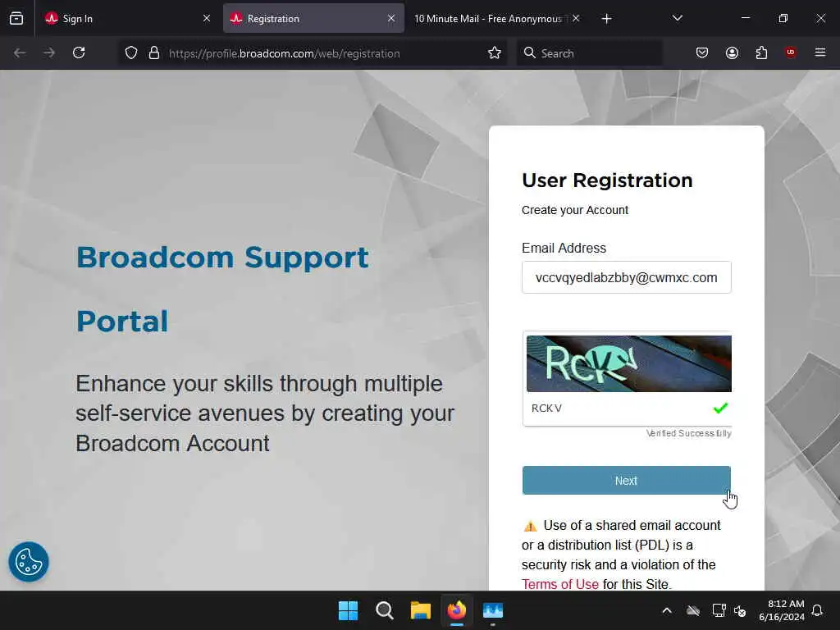Bookmark this page with star icon
This screenshot has width=840, height=630.
[x=495, y=53]
